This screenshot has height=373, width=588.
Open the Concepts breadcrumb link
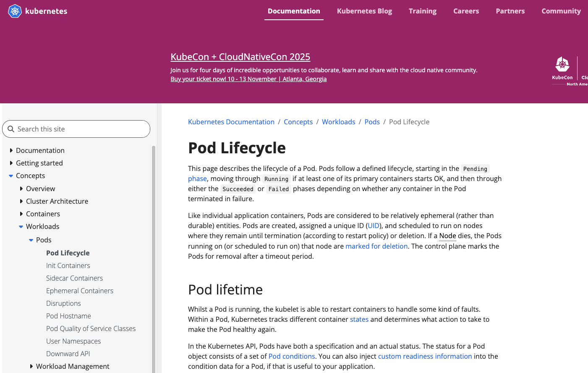click(x=298, y=122)
